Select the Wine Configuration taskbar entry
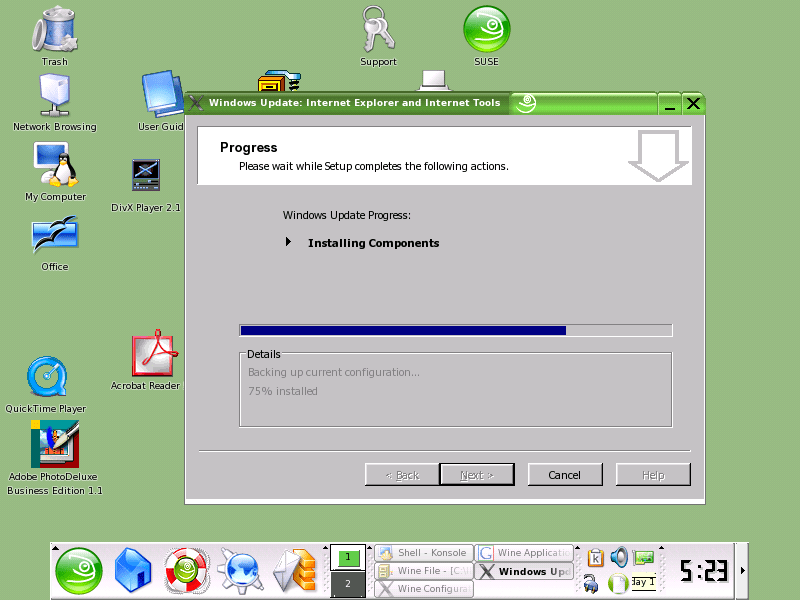Viewport: 800px width, 600px height. 424,588
